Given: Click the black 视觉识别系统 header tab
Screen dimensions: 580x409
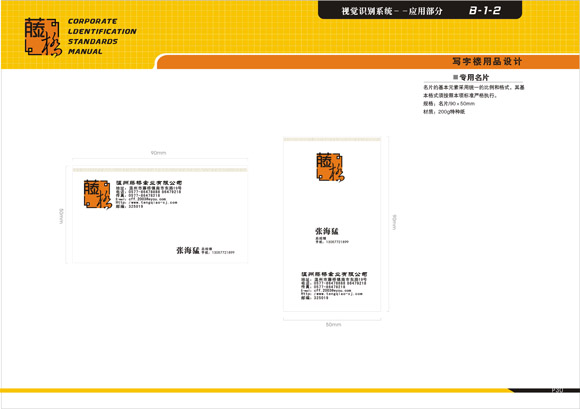Looking at the screenshot, I should pyautogui.click(x=420, y=10).
